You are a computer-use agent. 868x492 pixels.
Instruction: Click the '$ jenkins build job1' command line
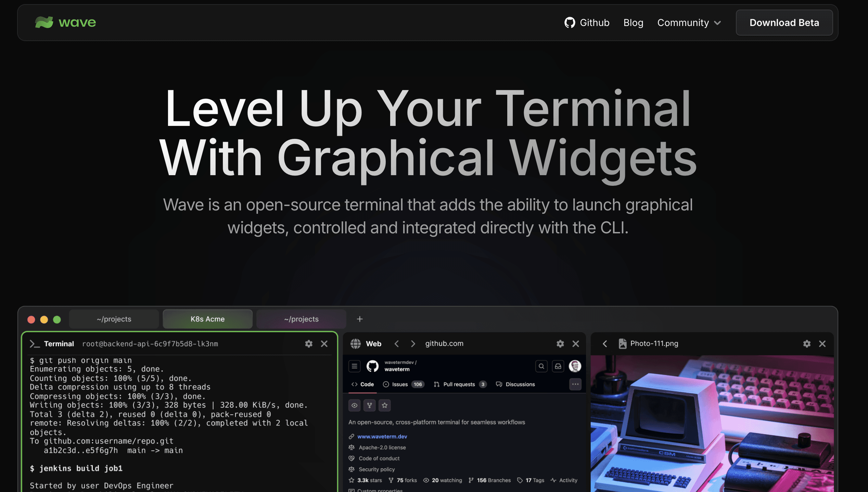tap(76, 468)
